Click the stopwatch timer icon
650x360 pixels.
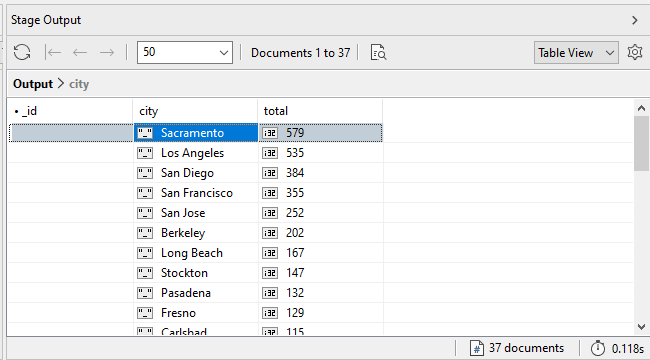point(597,348)
